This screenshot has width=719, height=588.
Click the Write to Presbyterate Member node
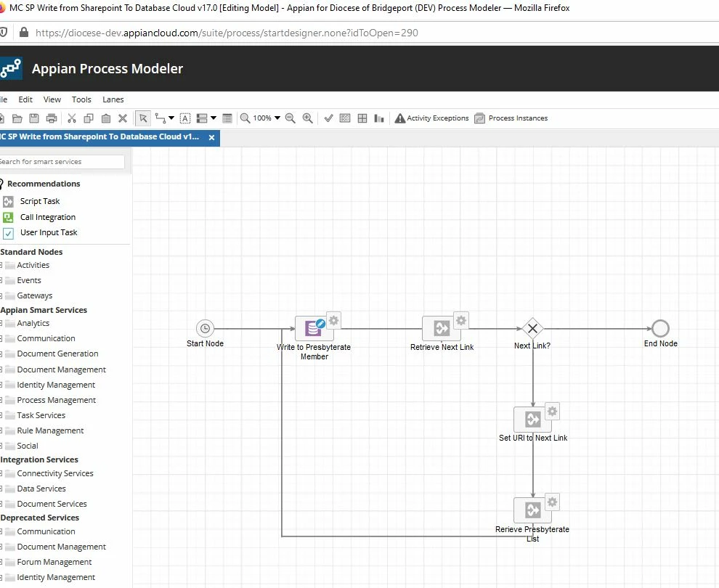314,329
